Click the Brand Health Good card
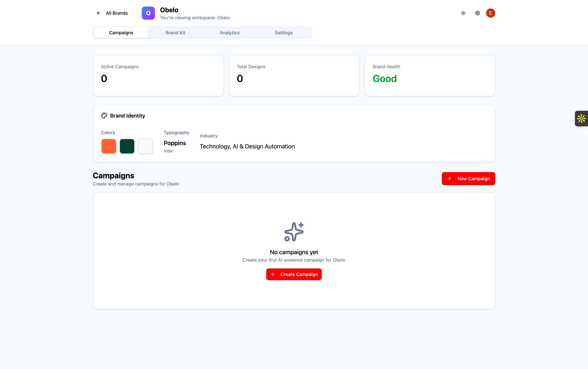The image size is (588, 369). click(x=430, y=76)
